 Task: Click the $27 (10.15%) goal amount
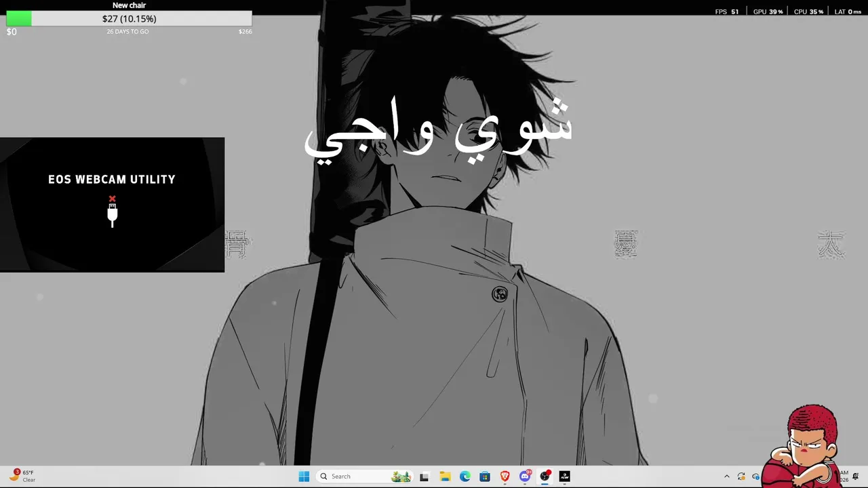[129, 19]
